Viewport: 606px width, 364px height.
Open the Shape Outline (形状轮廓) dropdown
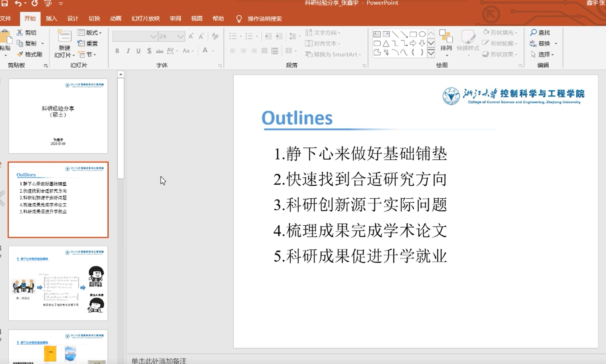(x=500, y=44)
